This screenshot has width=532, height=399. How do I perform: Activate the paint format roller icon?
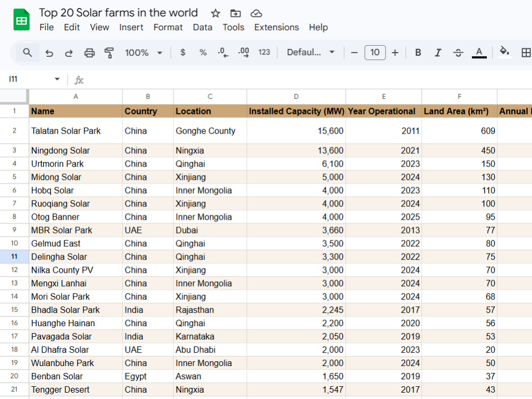pyautogui.click(x=109, y=53)
